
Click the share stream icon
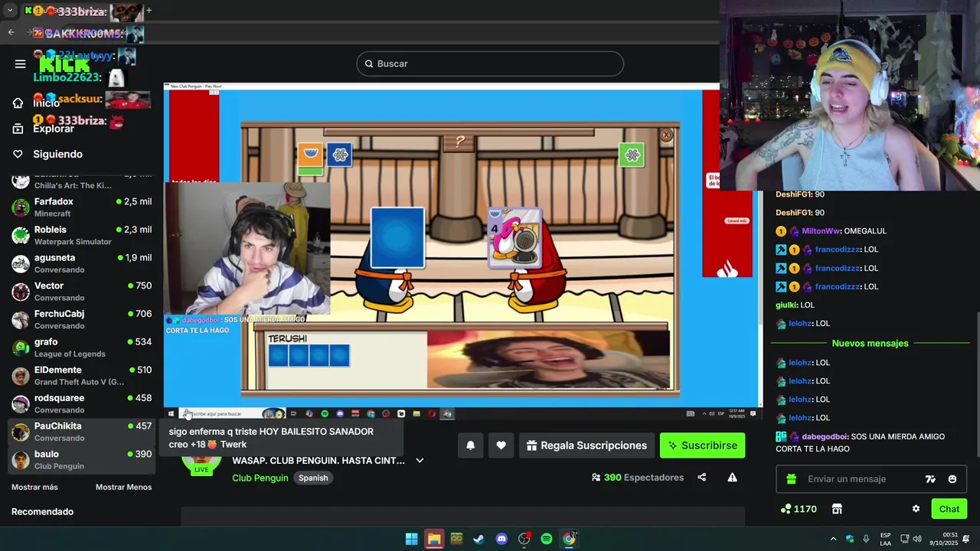pyautogui.click(x=701, y=478)
